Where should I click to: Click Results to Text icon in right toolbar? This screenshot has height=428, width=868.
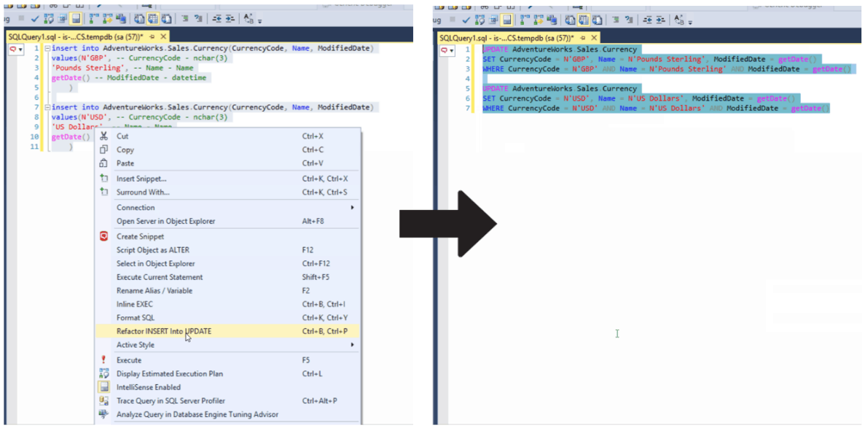click(570, 20)
